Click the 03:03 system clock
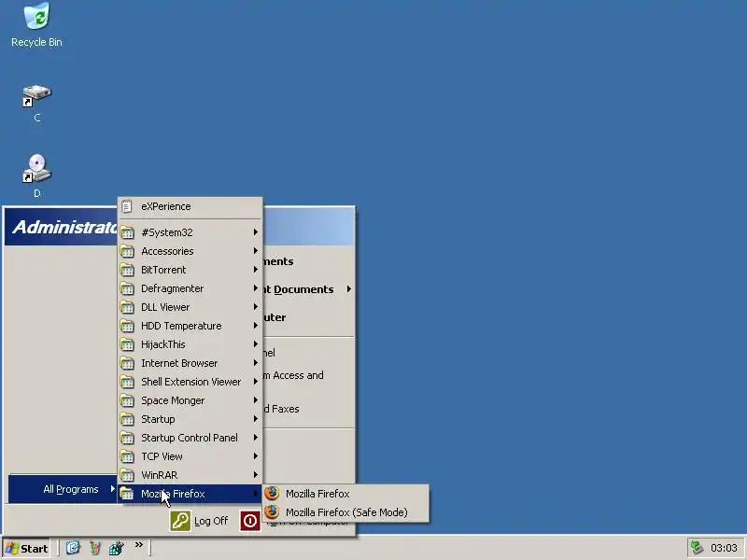 (724, 548)
